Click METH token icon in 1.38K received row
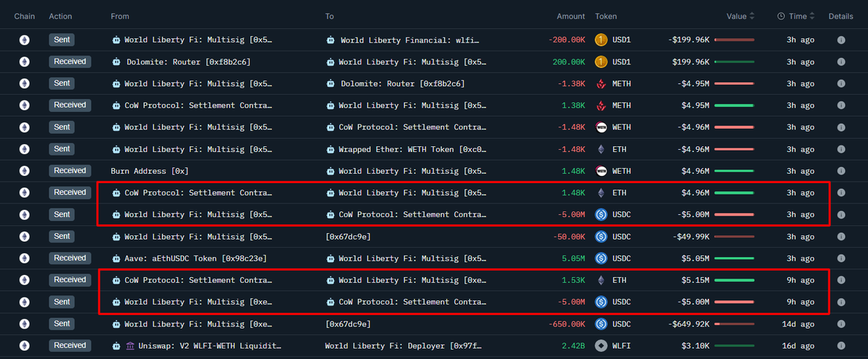 coord(601,106)
